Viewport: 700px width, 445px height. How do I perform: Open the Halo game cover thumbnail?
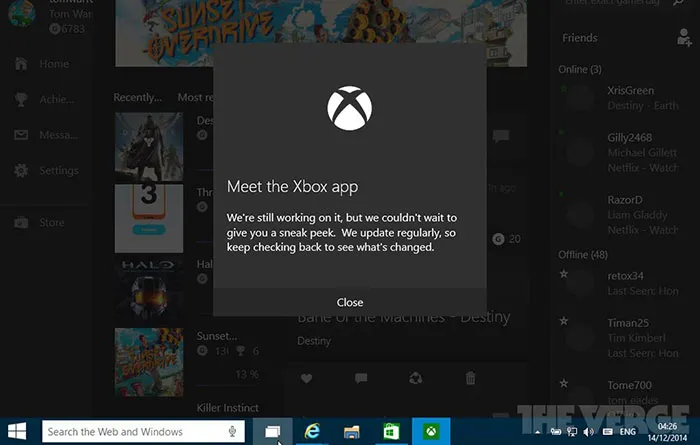149,290
